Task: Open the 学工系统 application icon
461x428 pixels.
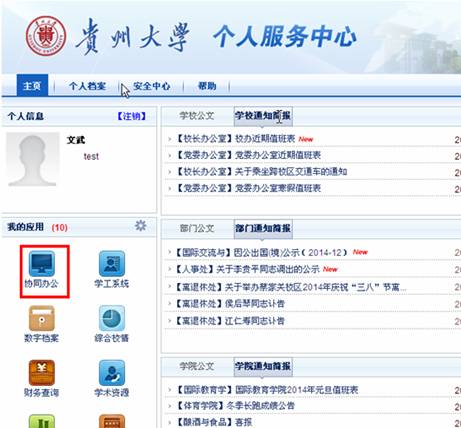Action: 112,263
